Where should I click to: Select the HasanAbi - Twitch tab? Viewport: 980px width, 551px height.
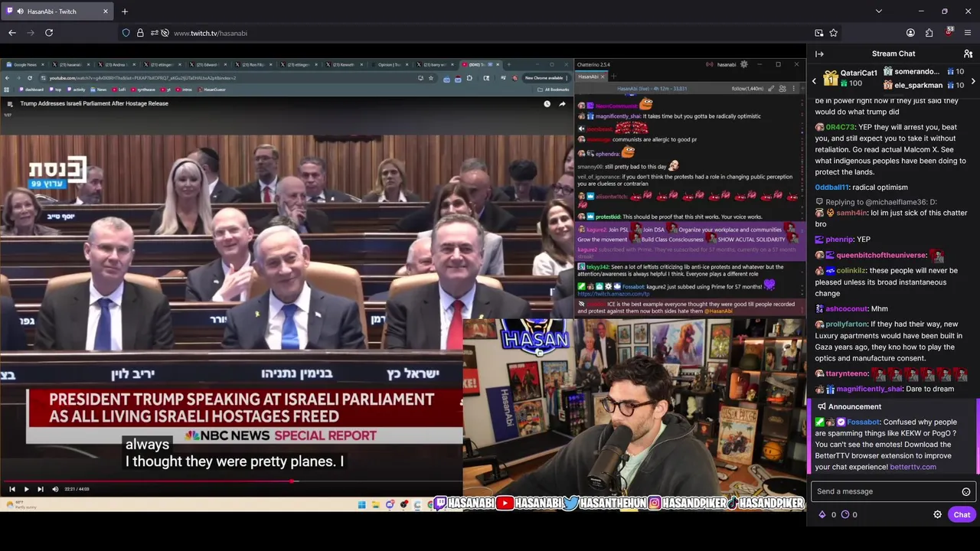click(57, 11)
